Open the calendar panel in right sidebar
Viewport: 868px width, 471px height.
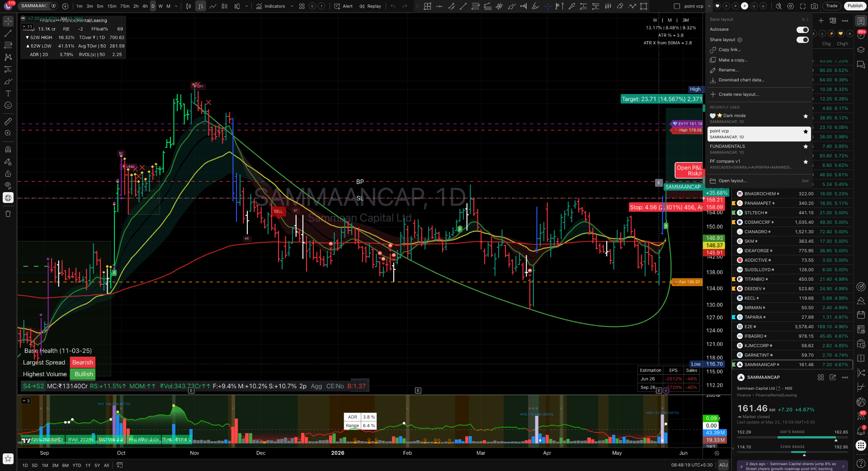861,315
